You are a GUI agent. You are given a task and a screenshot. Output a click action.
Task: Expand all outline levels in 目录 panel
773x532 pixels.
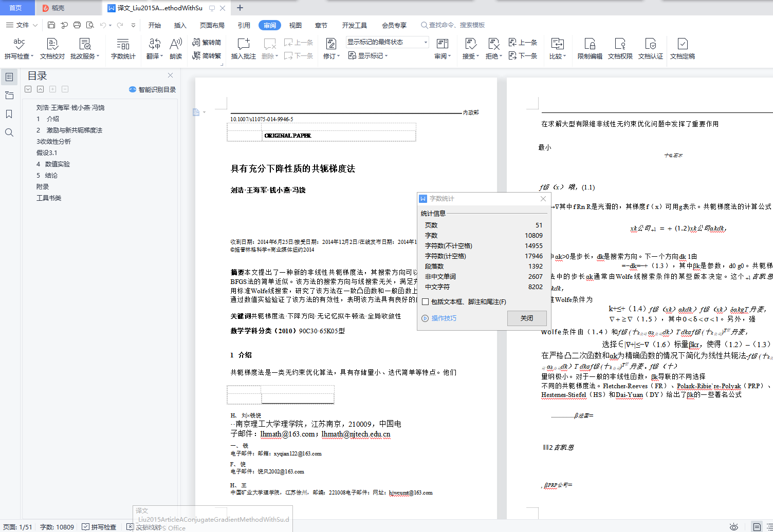[x=28, y=89]
